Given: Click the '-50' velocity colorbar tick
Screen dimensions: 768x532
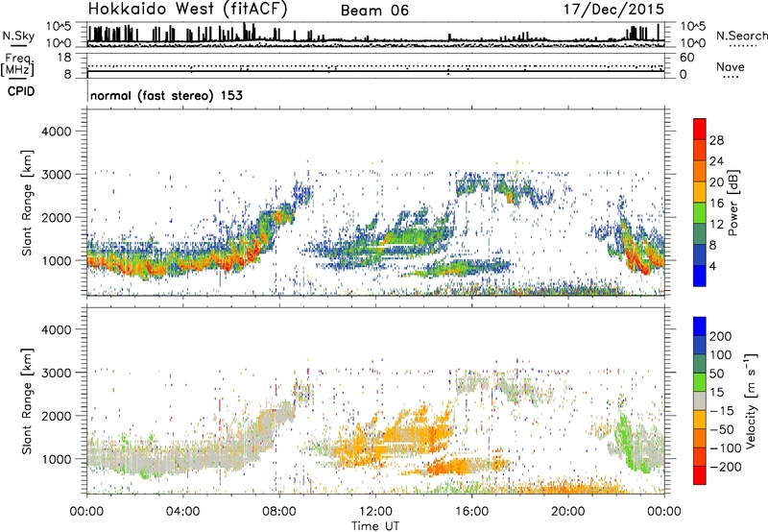Looking at the screenshot, I should [722, 429].
